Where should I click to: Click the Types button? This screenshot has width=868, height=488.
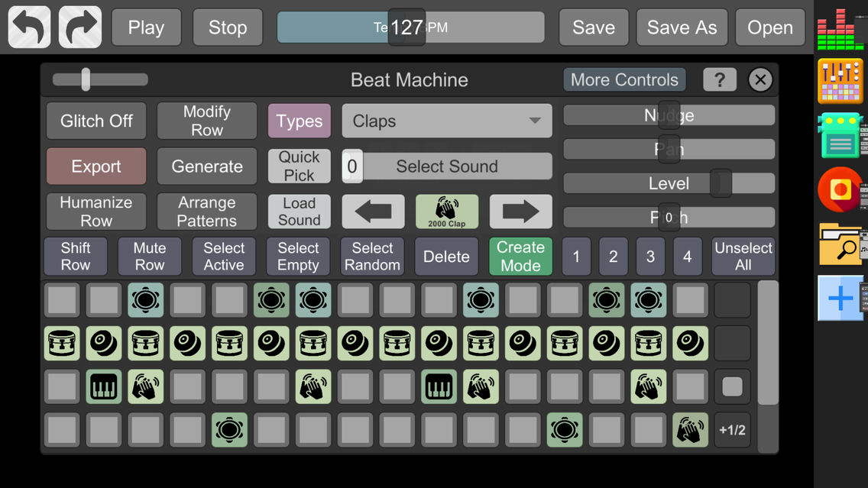300,121
